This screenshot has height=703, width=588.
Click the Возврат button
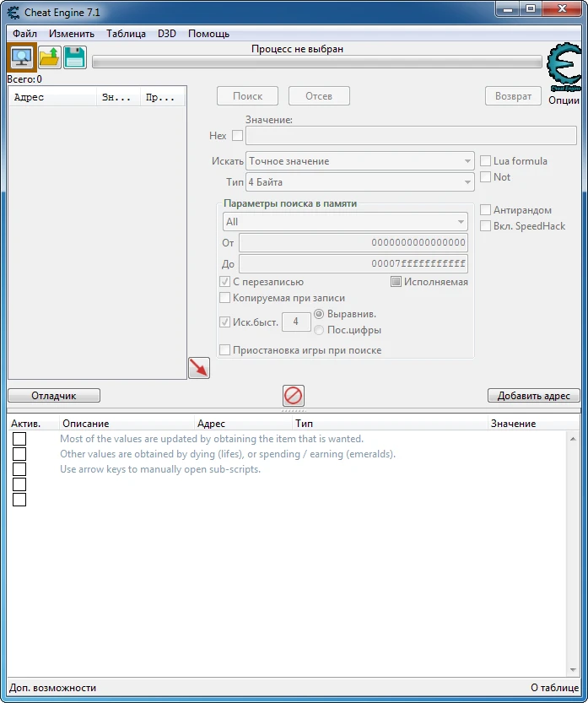(513, 96)
